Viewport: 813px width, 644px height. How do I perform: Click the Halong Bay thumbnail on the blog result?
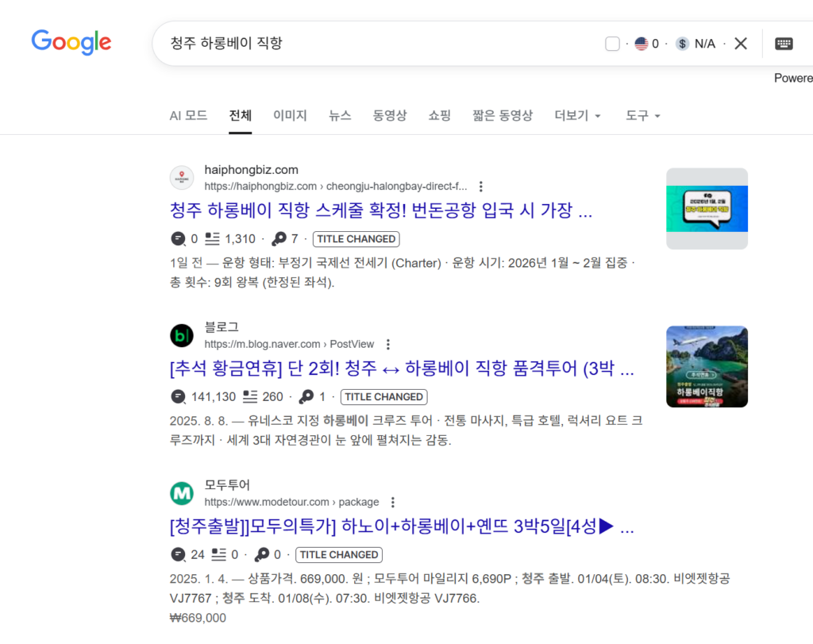point(706,365)
